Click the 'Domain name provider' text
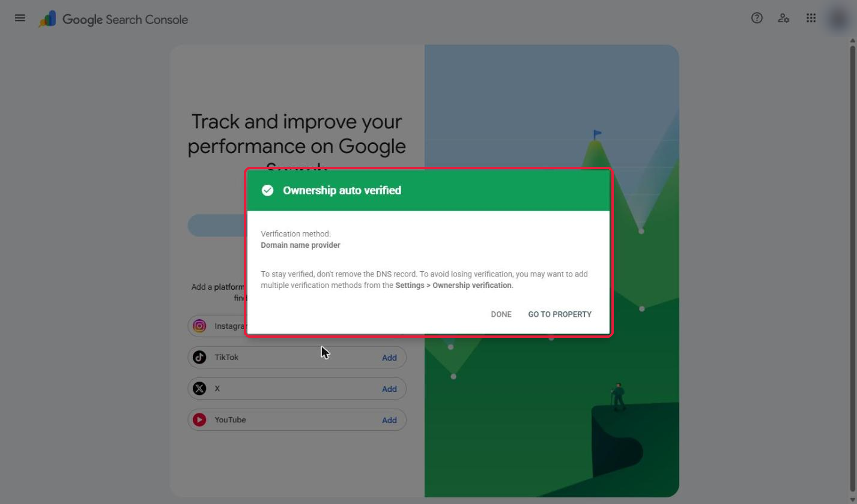The height and width of the screenshot is (504, 857). (300, 245)
